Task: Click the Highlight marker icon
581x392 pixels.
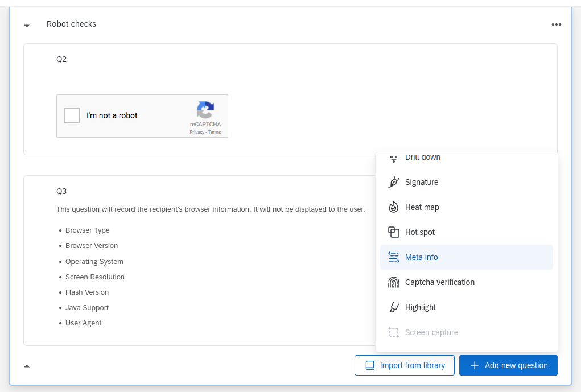Action: (x=393, y=307)
